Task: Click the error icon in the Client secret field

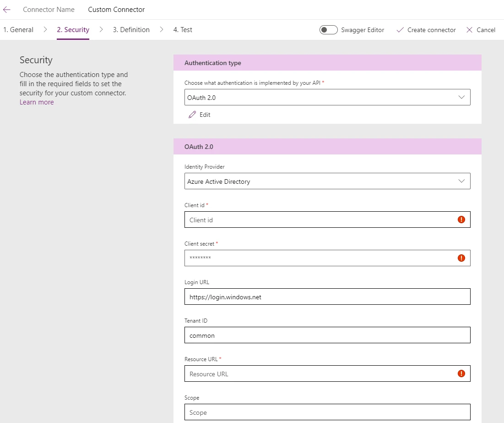Action: (461, 258)
